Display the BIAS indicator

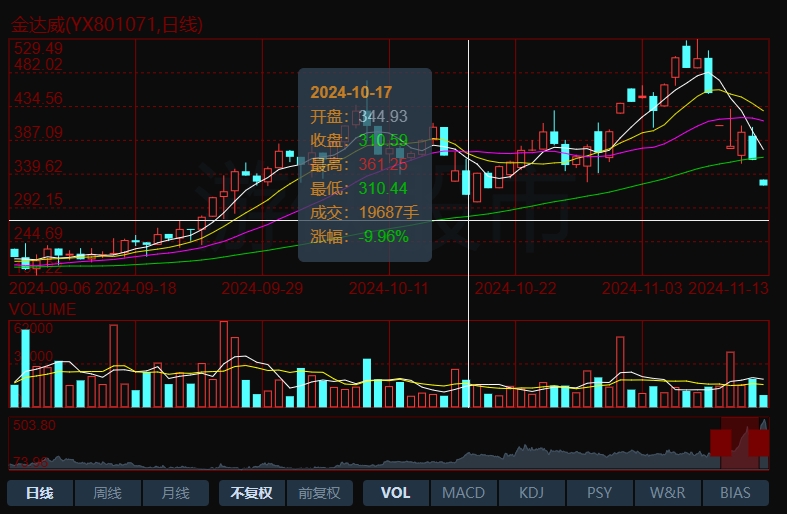pyautogui.click(x=735, y=493)
